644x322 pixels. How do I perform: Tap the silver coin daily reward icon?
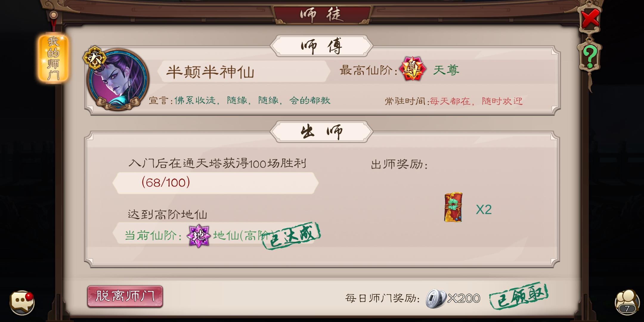pos(436,298)
